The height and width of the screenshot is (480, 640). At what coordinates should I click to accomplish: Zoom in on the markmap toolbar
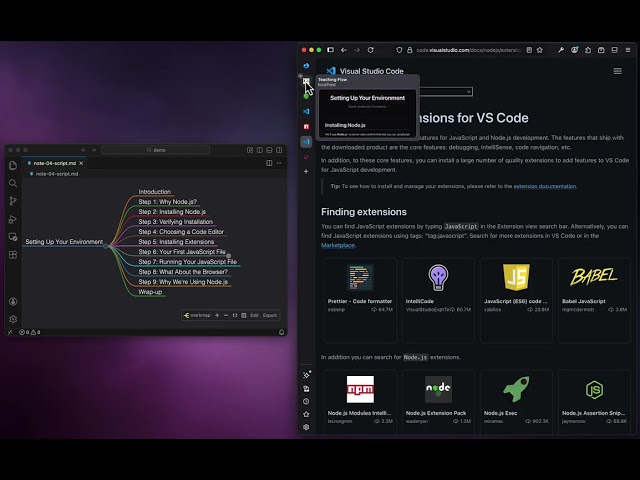point(217,315)
